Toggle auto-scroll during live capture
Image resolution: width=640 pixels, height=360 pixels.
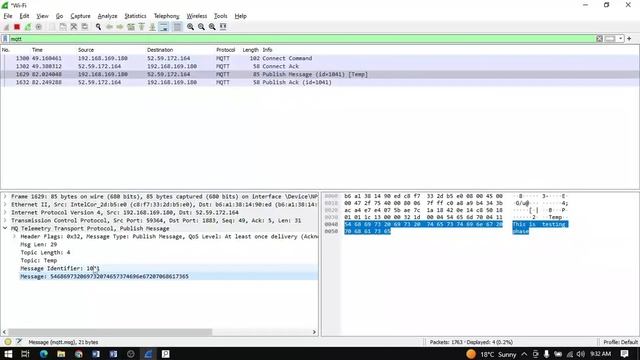click(x=164, y=27)
